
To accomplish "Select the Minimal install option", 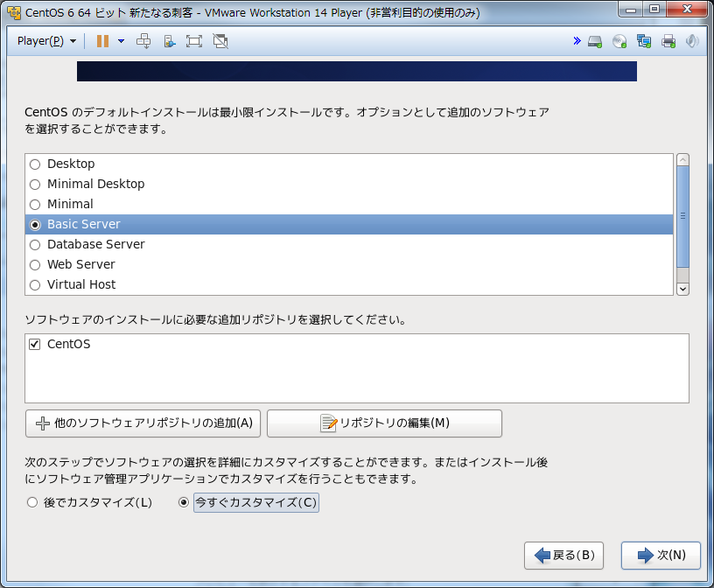I will 349,204.
